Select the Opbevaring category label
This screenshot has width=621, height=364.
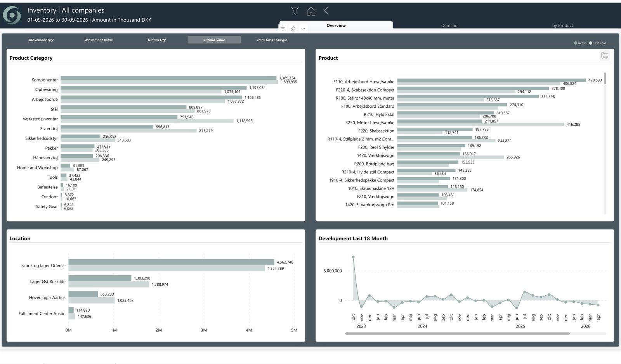(47, 90)
